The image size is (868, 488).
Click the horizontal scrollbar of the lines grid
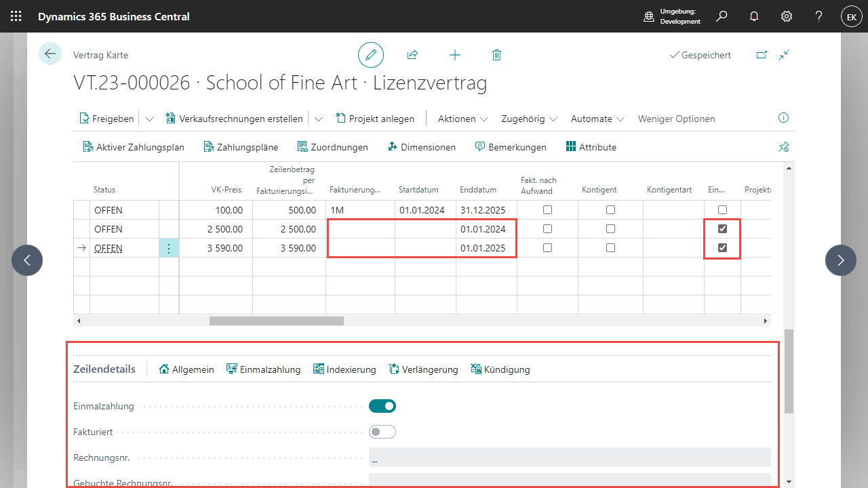click(x=277, y=321)
